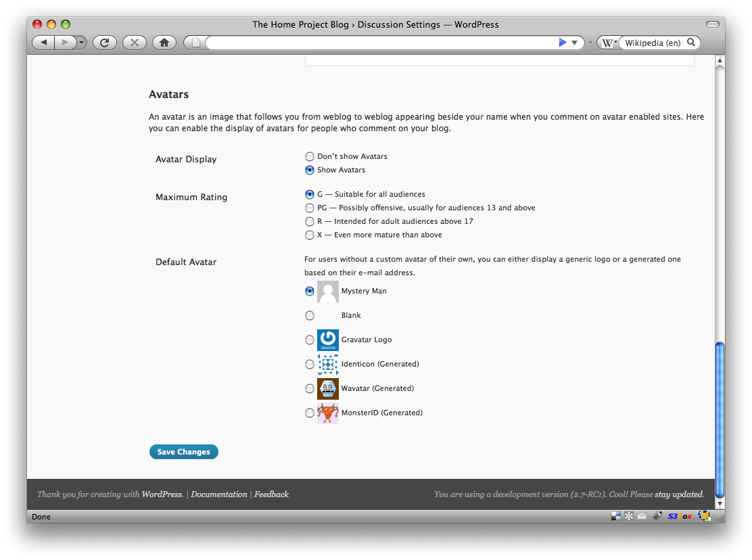Open the Documentation footer link
The width and height of the screenshot is (752, 560).
(219, 494)
